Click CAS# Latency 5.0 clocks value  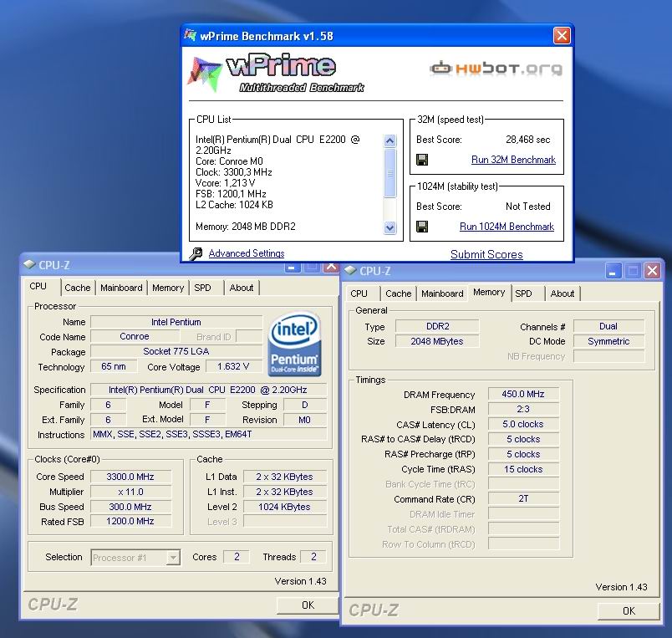[x=523, y=424]
